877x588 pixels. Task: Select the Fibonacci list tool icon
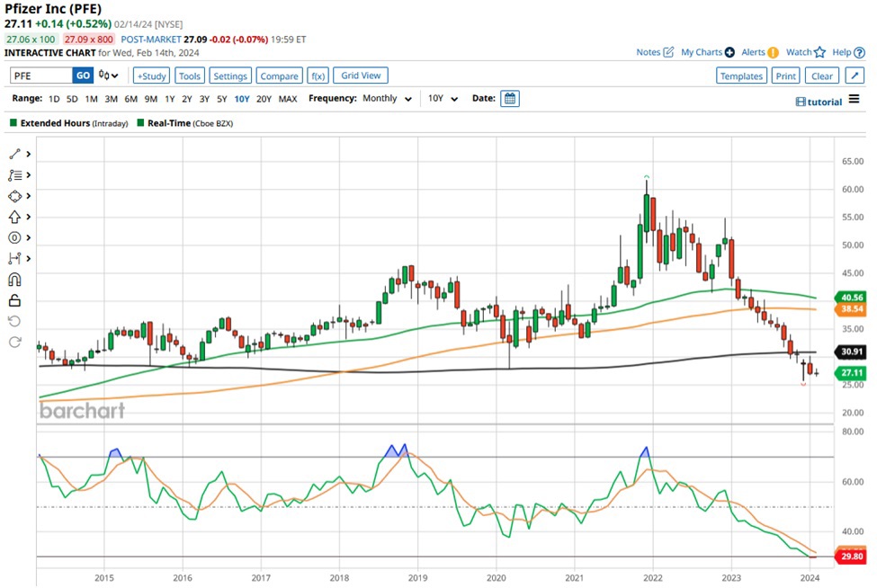click(14, 175)
